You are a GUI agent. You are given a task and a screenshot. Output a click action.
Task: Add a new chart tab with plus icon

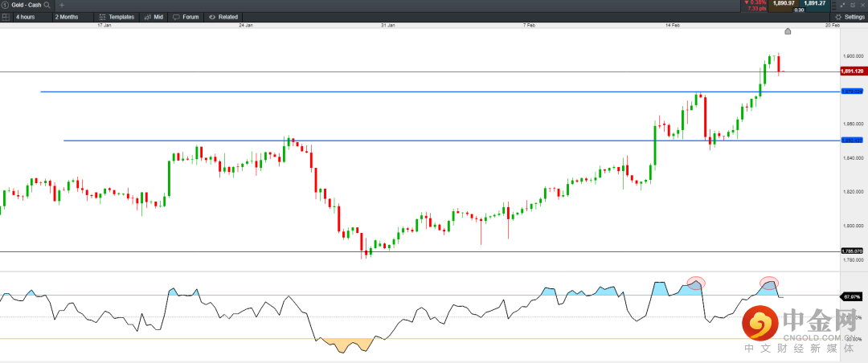point(62,5)
